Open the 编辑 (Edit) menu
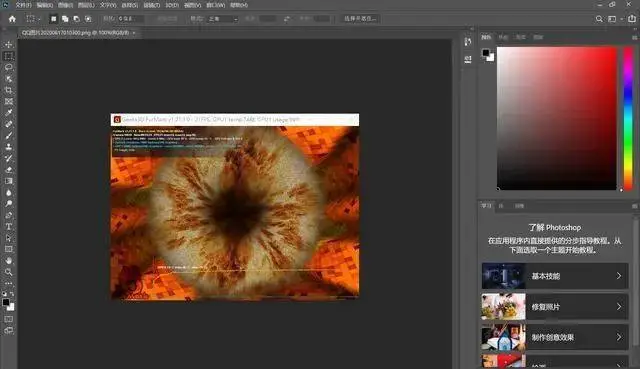This screenshot has height=369, width=640. coord(45,5)
